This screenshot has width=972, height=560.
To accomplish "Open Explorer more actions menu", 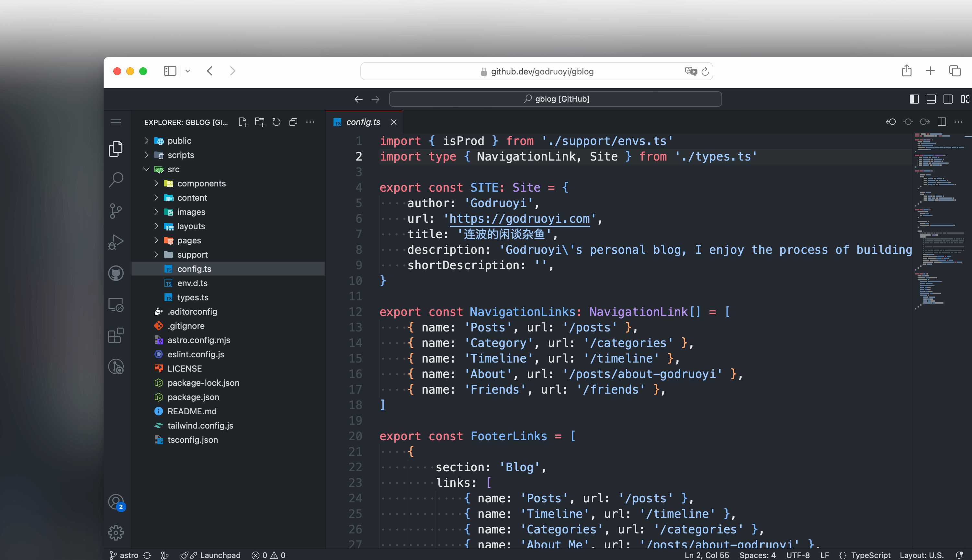I will (x=310, y=122).
